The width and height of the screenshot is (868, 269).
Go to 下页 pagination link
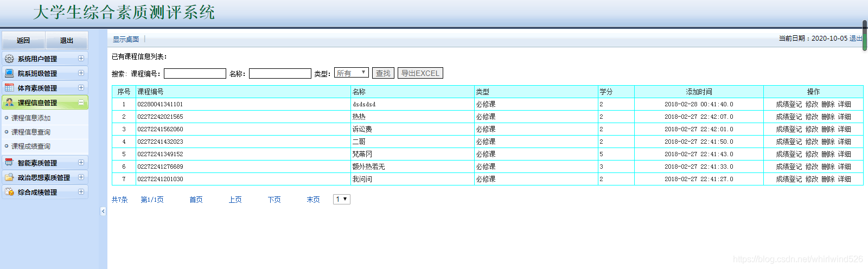coord(274,200)
